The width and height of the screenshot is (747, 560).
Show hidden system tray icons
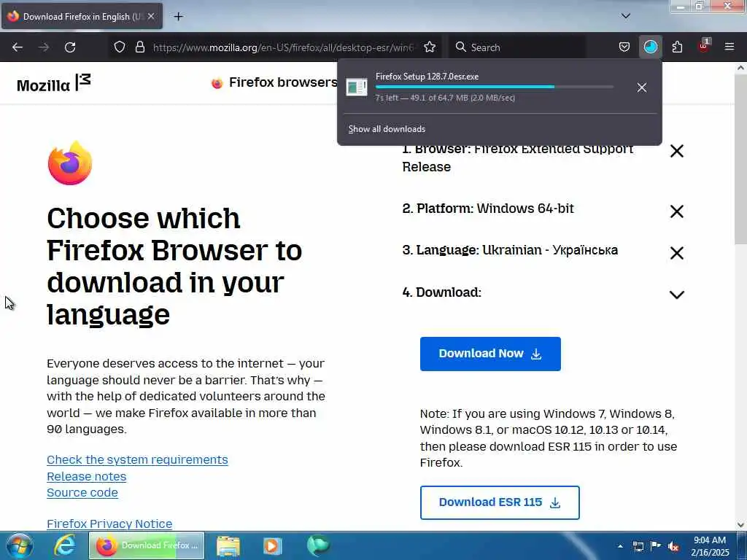[620, 546]
